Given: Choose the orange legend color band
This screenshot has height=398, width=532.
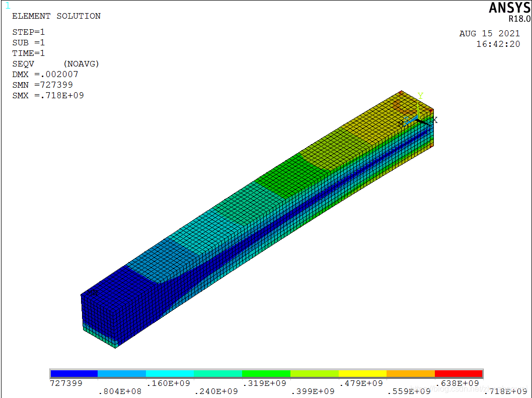Looking at the screenshot, I should (411, 373).
